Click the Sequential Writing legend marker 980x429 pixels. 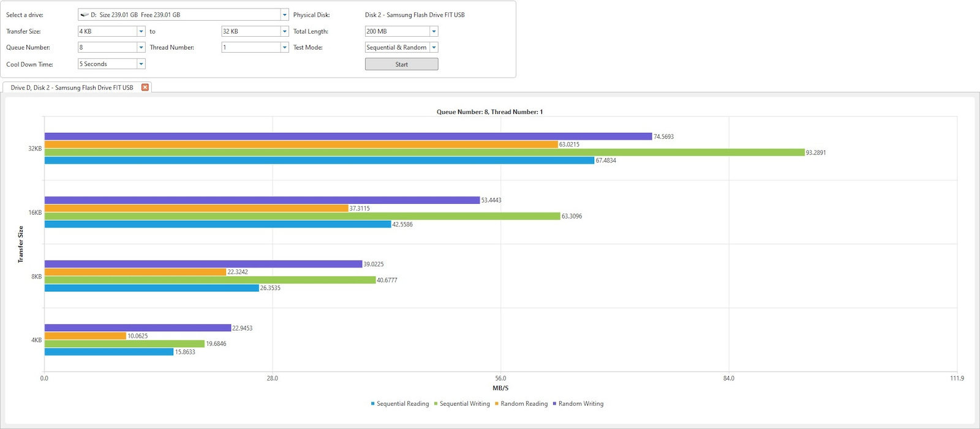435,404
